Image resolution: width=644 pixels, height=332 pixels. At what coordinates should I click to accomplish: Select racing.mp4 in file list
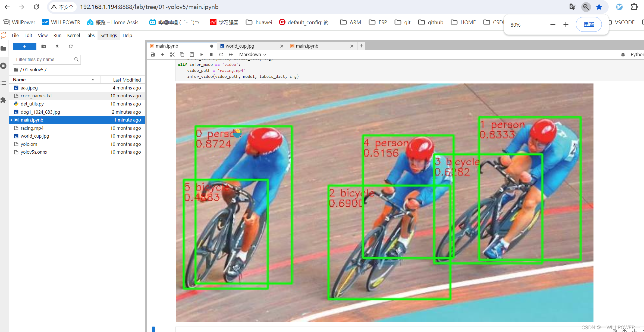coord(77,128)
